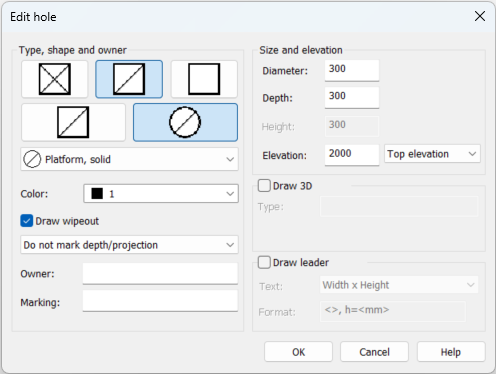Enable the Draw leader checkbox
This screenshot has width=496, height=374.
264,262
